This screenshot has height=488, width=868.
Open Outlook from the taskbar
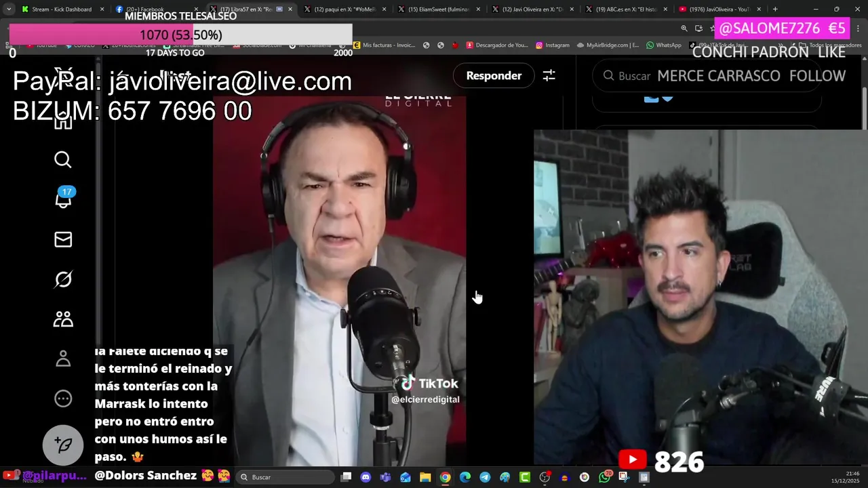click(406, 477)
